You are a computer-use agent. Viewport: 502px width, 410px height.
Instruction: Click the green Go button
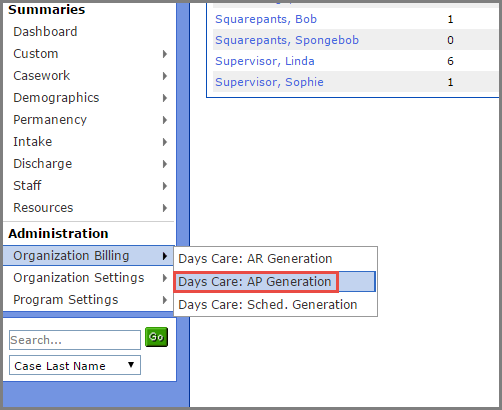tap(156, 337)
